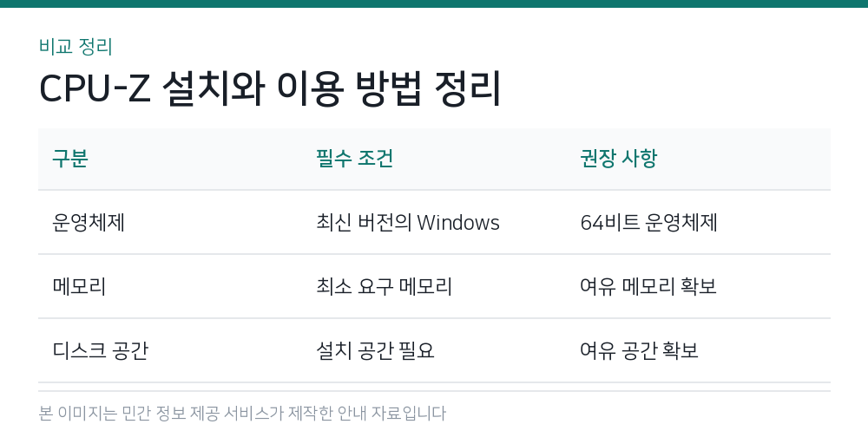Click the footer note '본 이미지는 민간 정보 제공 서비스가…'
This screenshot has height=437, width=868.
[242, 414]
